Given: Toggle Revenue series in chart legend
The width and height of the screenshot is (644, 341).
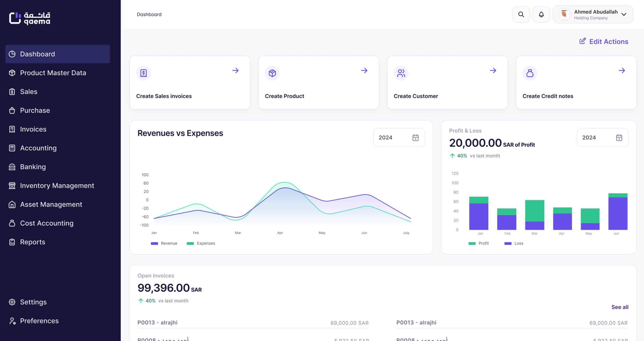Looking at the screenshot, I should (164, 243).
